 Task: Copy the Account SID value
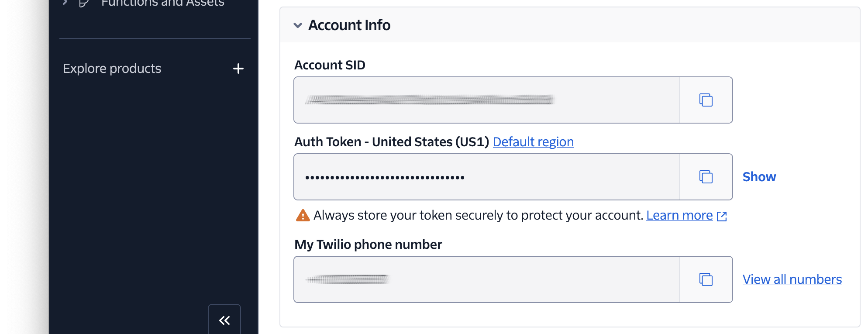click(706, 100)
